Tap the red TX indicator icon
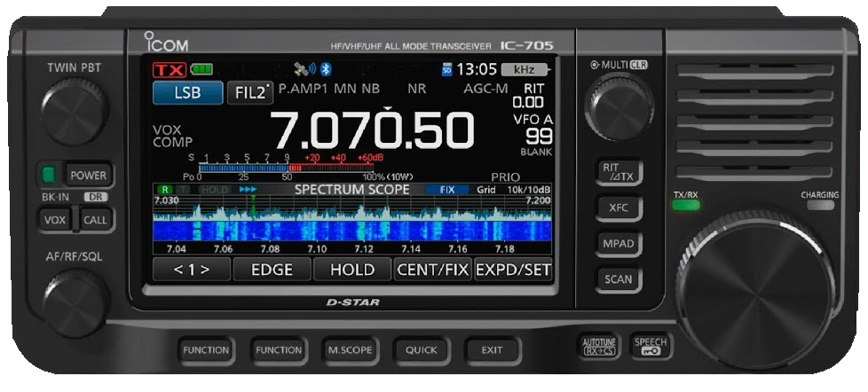Image resolution: width=868 pixels, height=392 pixels. [170, 70]
